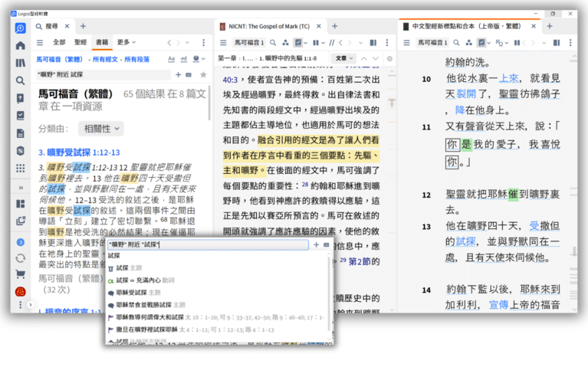
Task: Click the search magnifier in the Chinese Bible toolbar
Action: click(x=456, y=43)
